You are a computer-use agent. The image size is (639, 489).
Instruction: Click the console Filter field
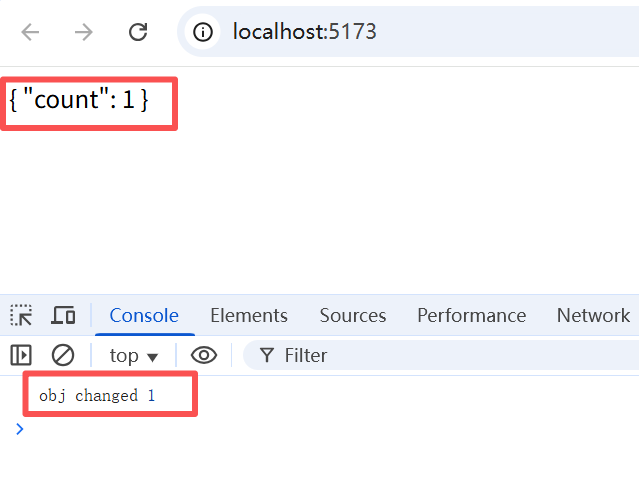pyautogui.click(x=441, y=355)
